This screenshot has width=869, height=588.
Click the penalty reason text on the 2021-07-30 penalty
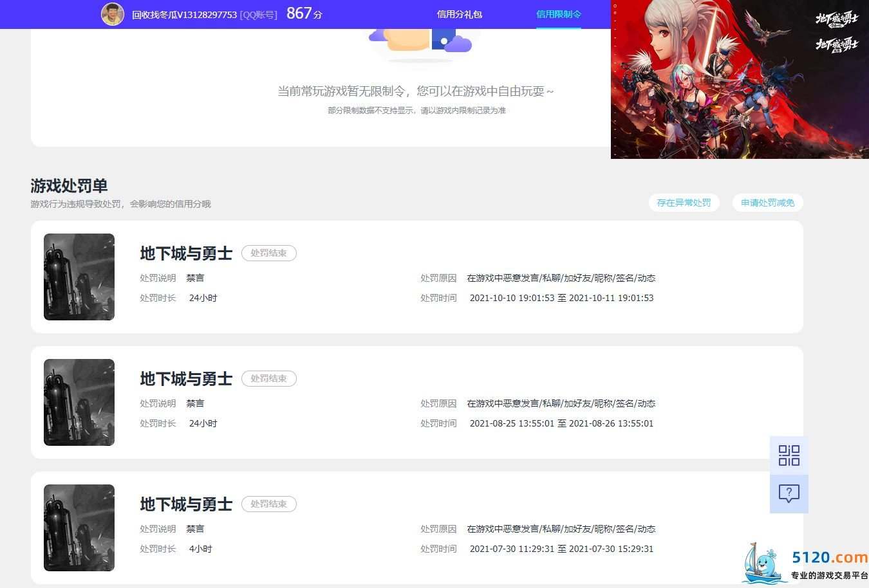click(561, 529)
